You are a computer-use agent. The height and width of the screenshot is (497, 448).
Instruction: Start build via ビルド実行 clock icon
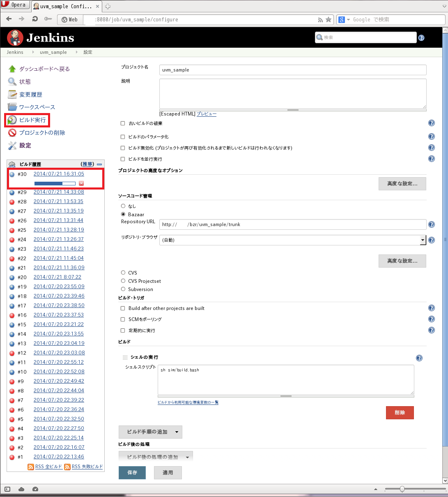tap(12, 120)
